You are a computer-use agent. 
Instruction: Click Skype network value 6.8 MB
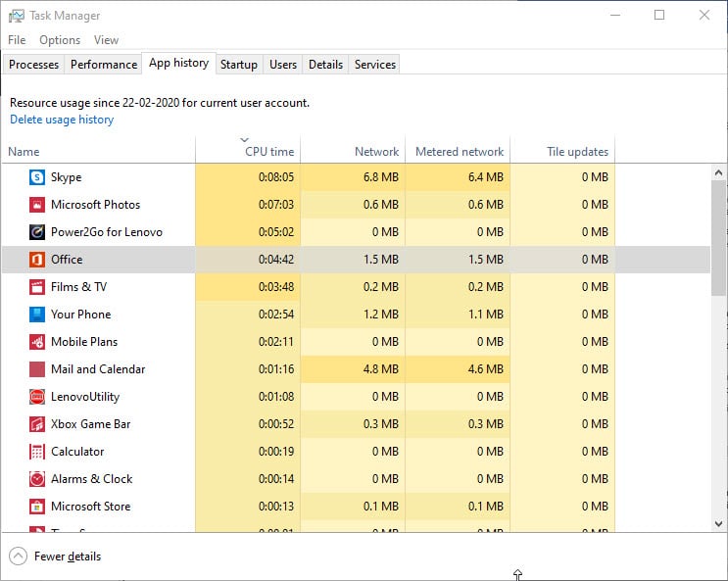[x=381, y=177]
